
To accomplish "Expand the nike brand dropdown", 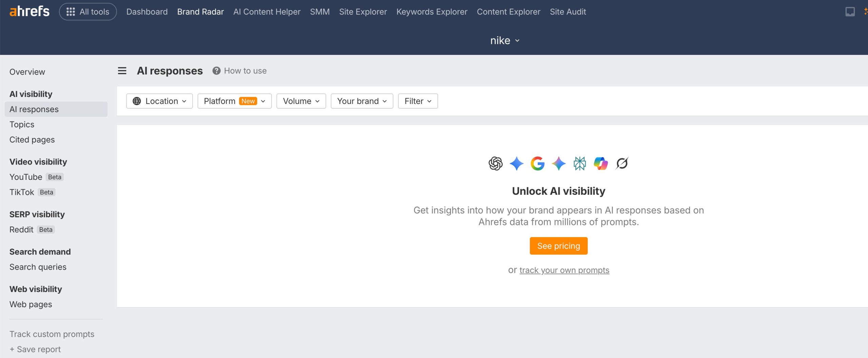I will pyautogui.click(x=505, y=40).
